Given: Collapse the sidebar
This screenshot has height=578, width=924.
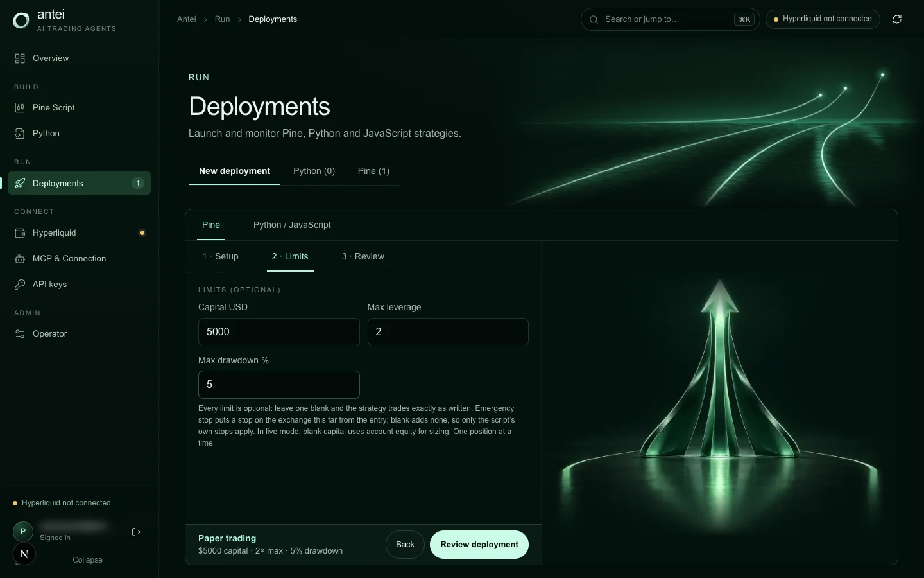Looking at the screenshot, I should (x=87, y=560).
